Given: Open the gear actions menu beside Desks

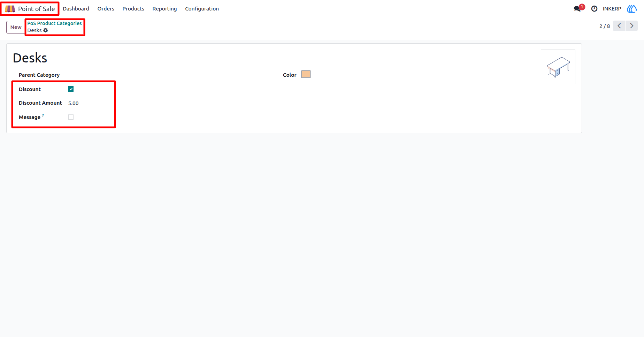Looking at the screenshot, I should pos(46,30).
